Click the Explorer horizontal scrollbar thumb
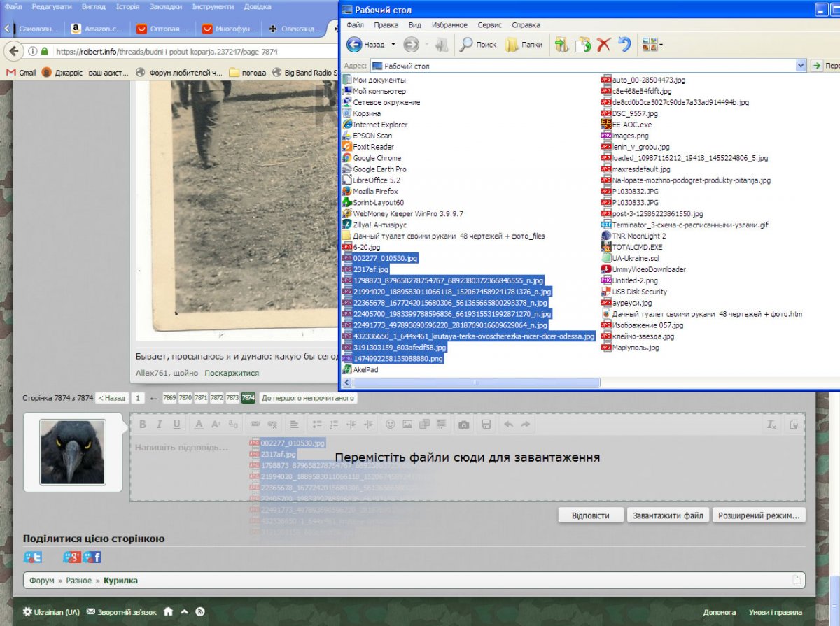This screenshot has height=626, width=840. 476,383
